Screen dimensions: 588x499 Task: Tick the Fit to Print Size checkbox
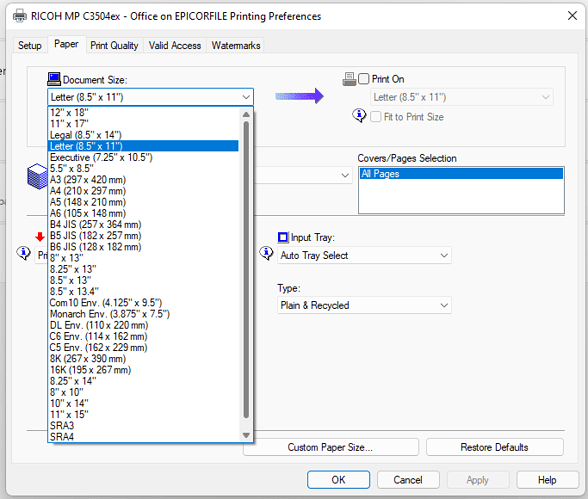(376, 117)
